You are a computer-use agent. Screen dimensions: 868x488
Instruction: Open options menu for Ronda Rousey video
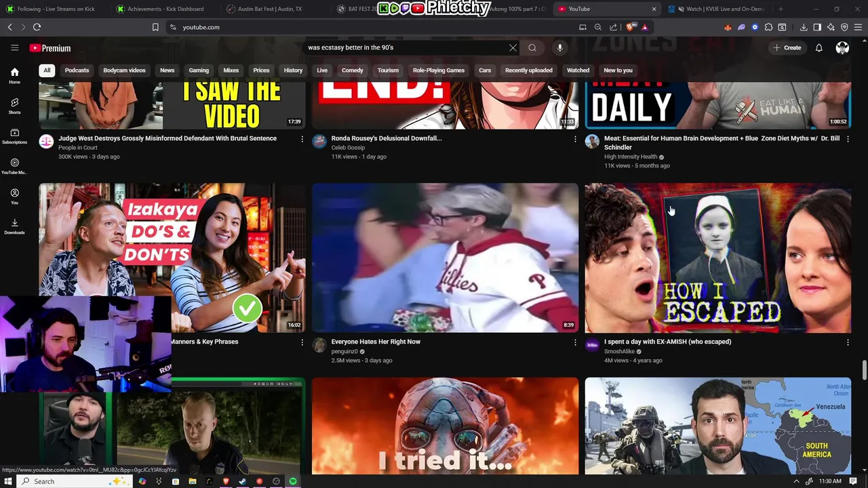pos(575,139)
